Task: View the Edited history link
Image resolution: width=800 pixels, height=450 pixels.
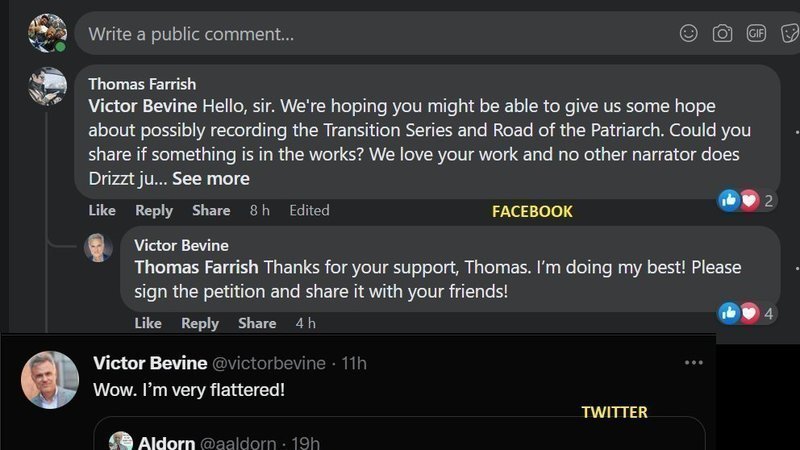Action: [x=309, y=210]
